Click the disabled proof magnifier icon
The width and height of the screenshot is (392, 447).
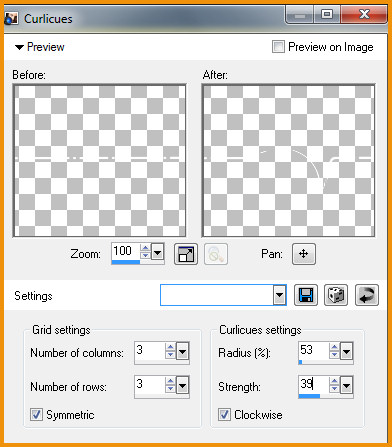pyautogui.click(x=216, y=254)
